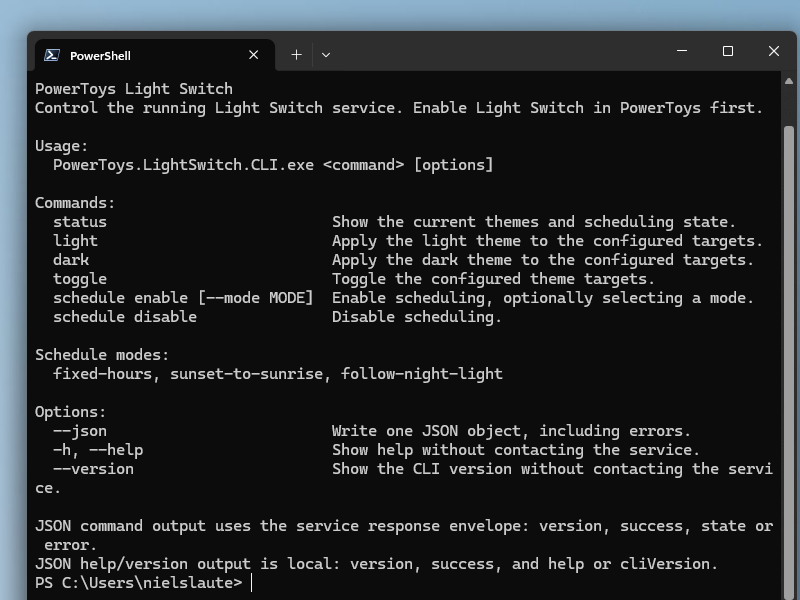Click the "dark" command name
The height and width of the screenshot is (600, 800).
coord(70,260)
